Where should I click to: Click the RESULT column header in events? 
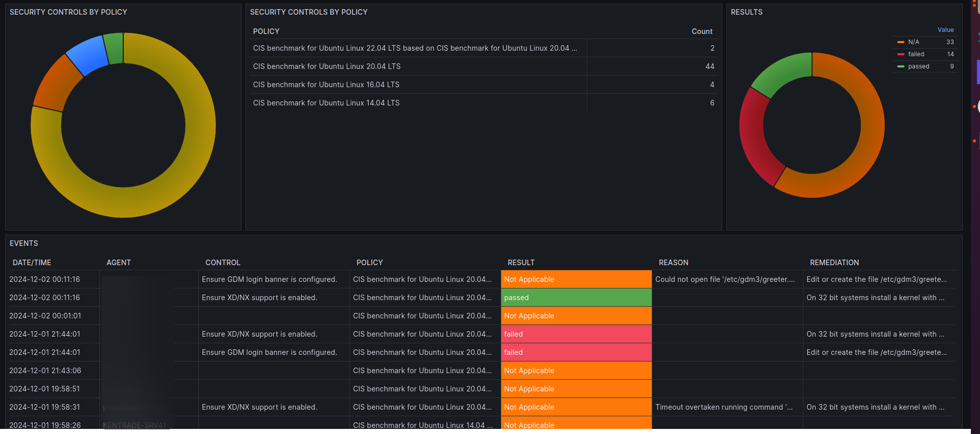521,263
